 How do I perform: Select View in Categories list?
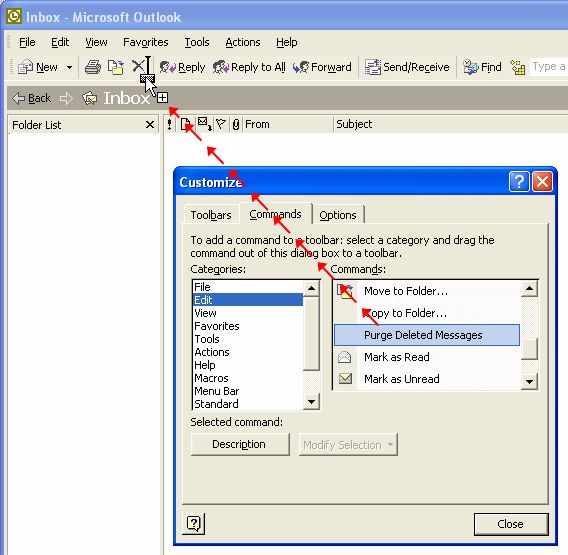[248, 313]
